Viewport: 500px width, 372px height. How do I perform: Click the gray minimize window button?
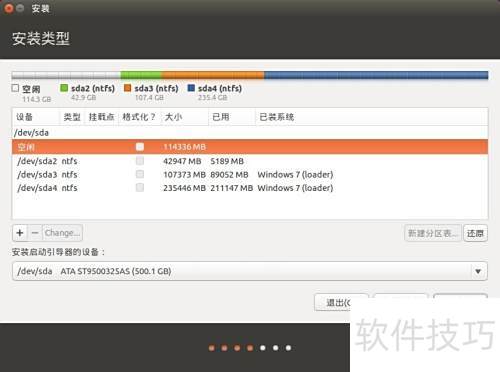coord(20,8)
